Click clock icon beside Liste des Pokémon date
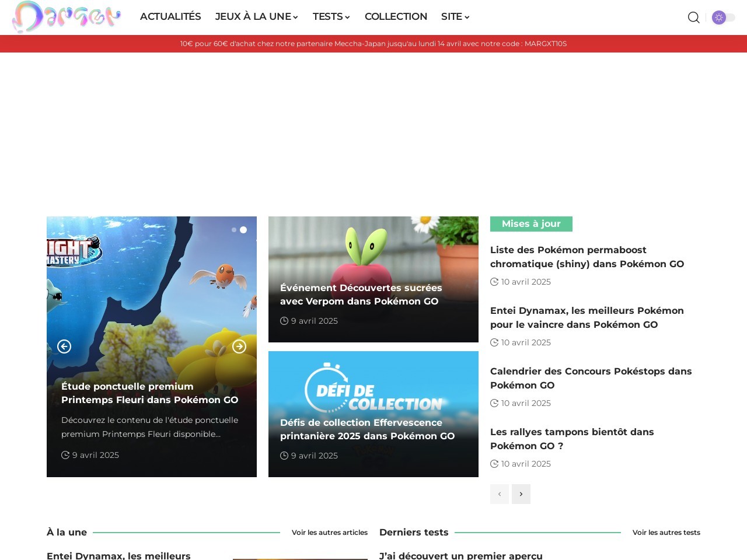 point(494,282)
